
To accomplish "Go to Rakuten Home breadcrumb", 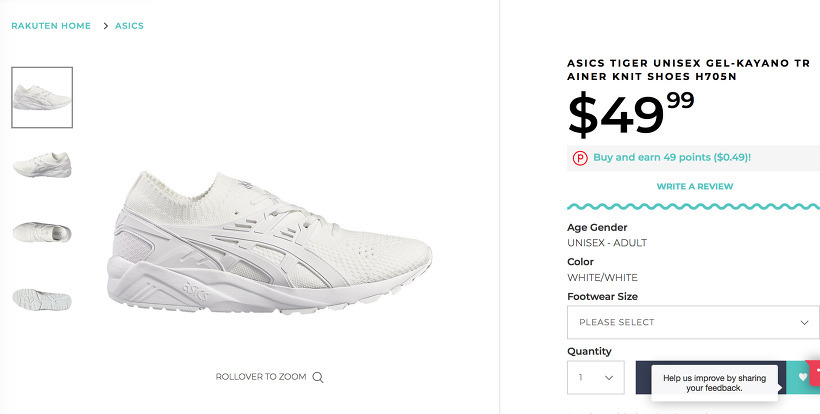I will coord(51,26).
